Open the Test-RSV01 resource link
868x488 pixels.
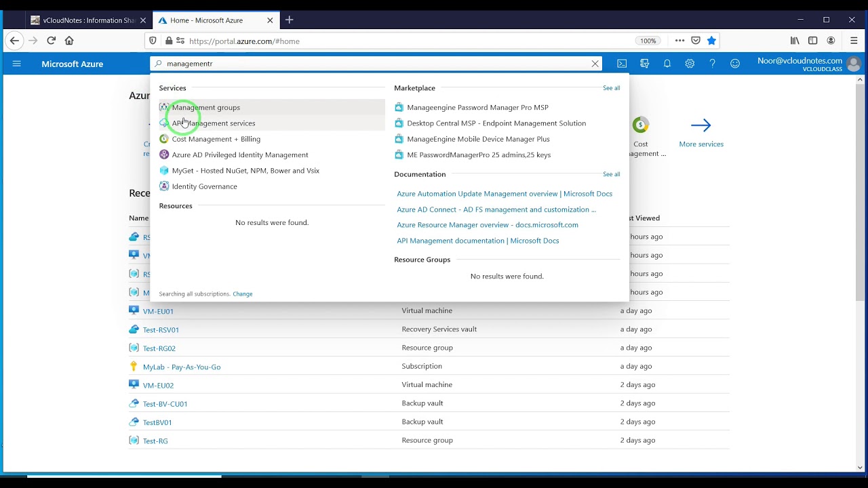point(161,329)
